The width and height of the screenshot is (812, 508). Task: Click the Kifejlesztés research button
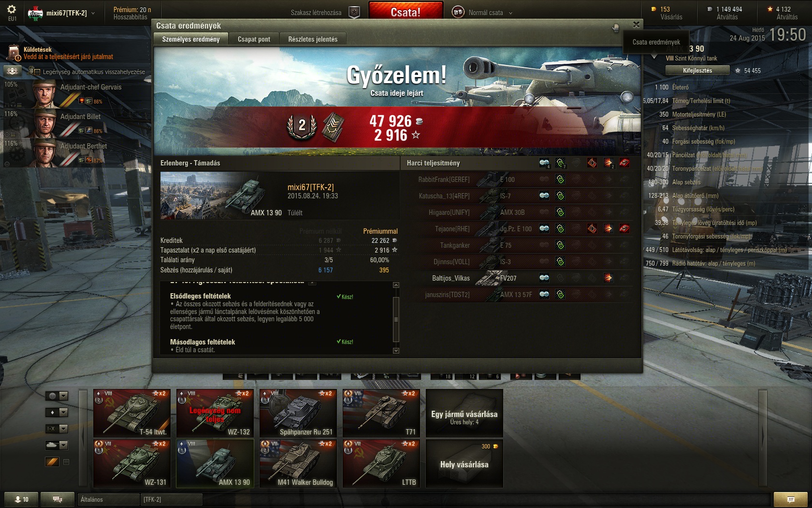pos(697,70)
